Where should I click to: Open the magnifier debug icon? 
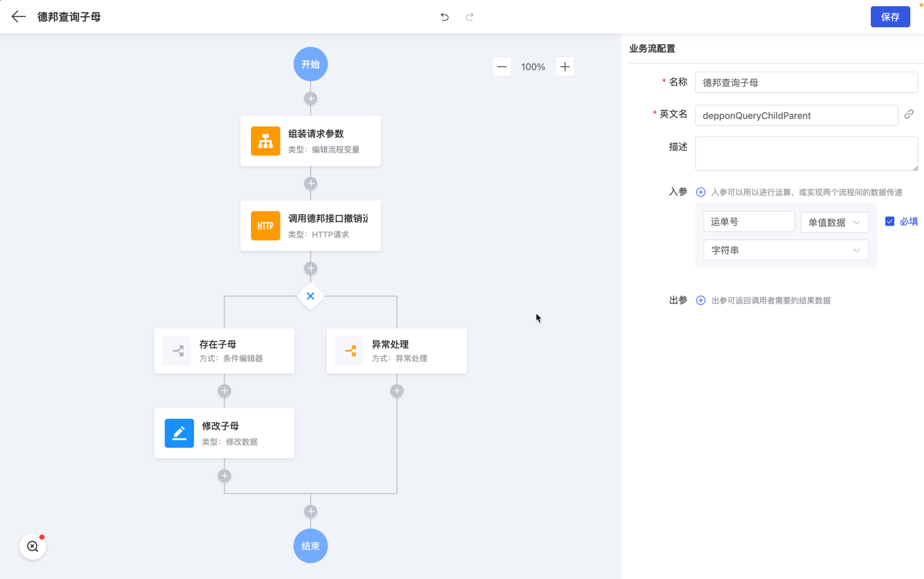[x=33, y=546]
